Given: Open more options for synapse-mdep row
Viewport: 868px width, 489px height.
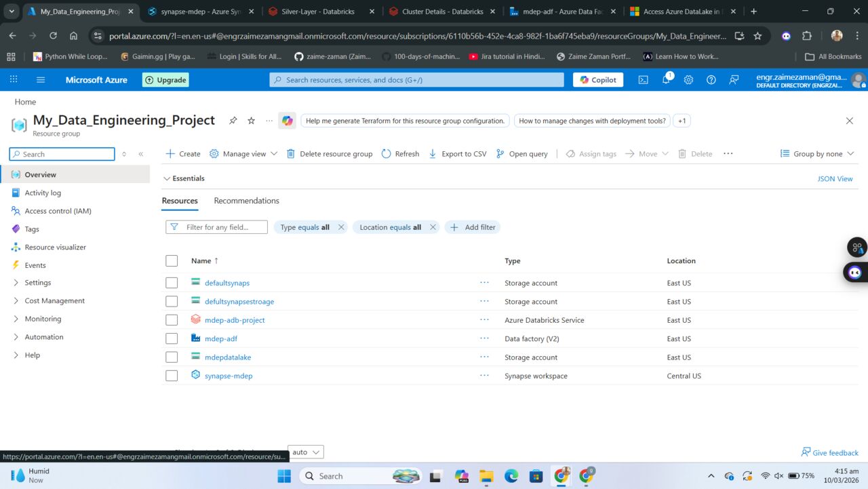Looking at the screenshot, I should pyautogui.click(x=484, y=376).
